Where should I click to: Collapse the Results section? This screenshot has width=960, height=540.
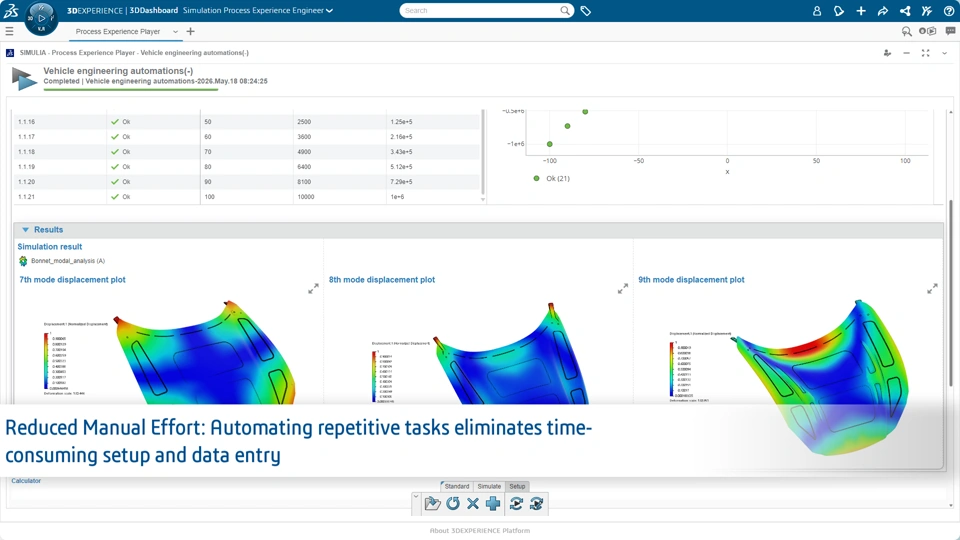pos(26,230)
